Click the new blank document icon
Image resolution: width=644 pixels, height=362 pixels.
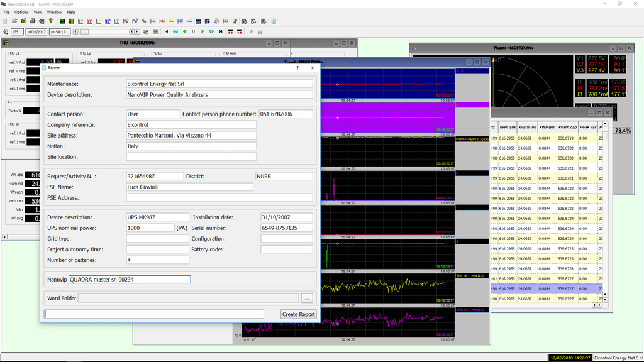[6, 21]
